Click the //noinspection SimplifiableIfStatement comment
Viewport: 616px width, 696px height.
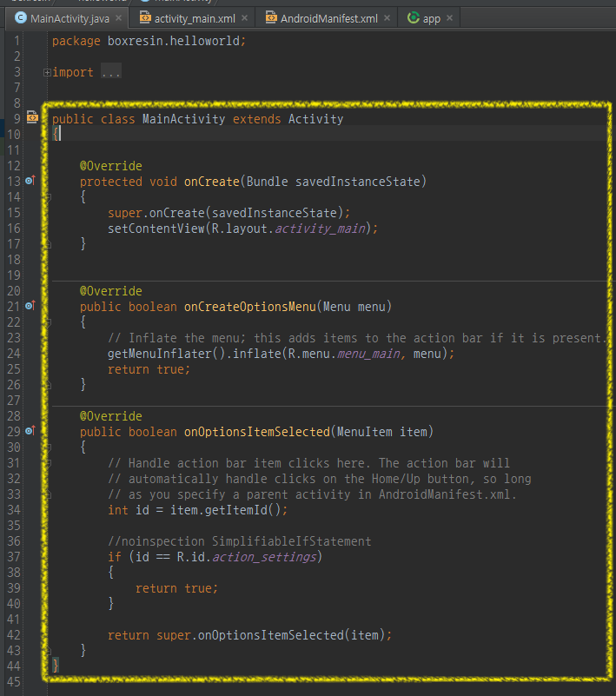pos(239,541)
